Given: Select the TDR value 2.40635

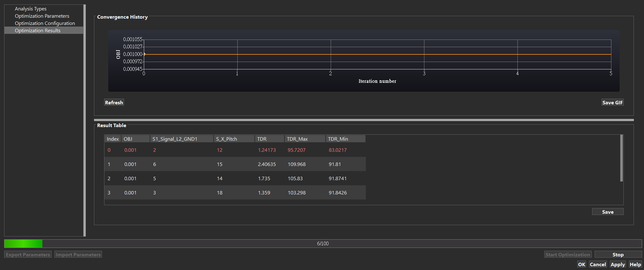Looking at the screenshot, I should 267,164.
